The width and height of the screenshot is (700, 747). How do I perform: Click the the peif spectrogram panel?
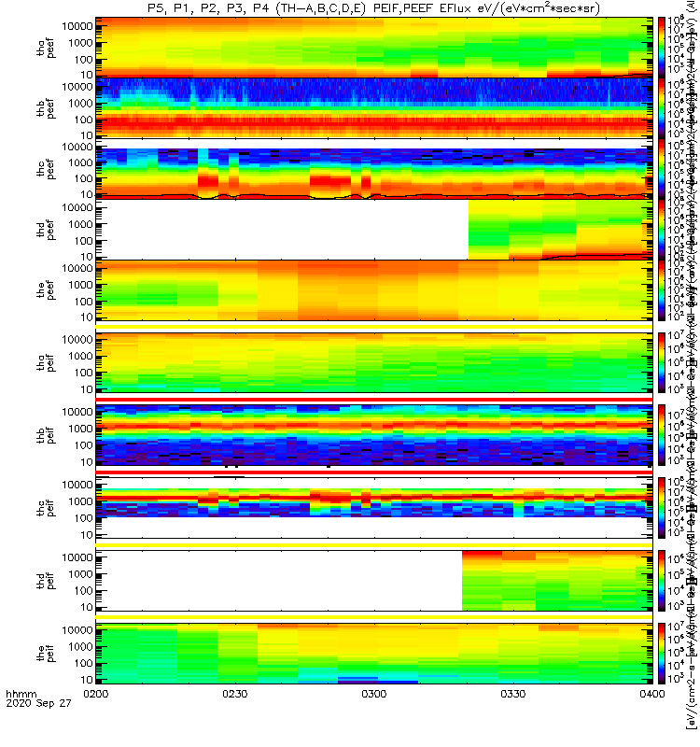(374, 653)
